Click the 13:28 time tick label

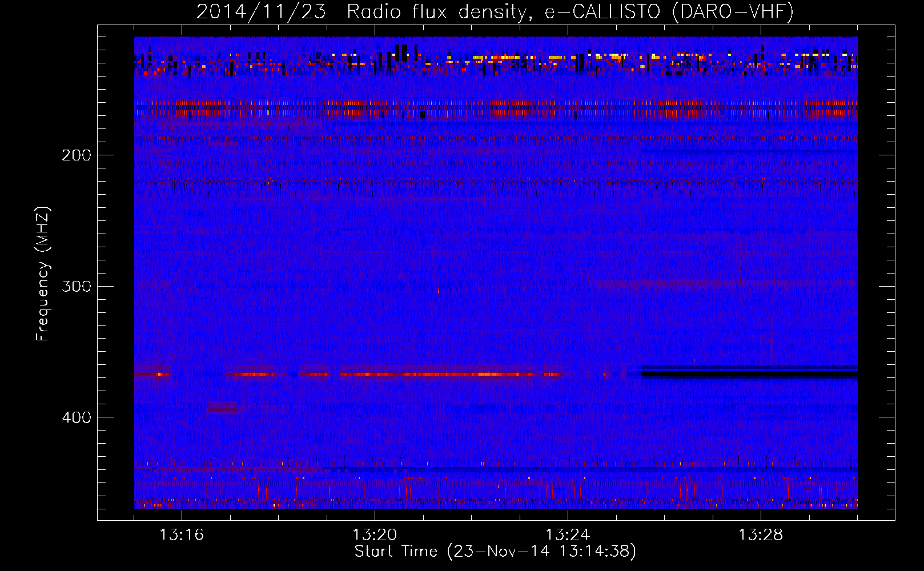[761, 534]
